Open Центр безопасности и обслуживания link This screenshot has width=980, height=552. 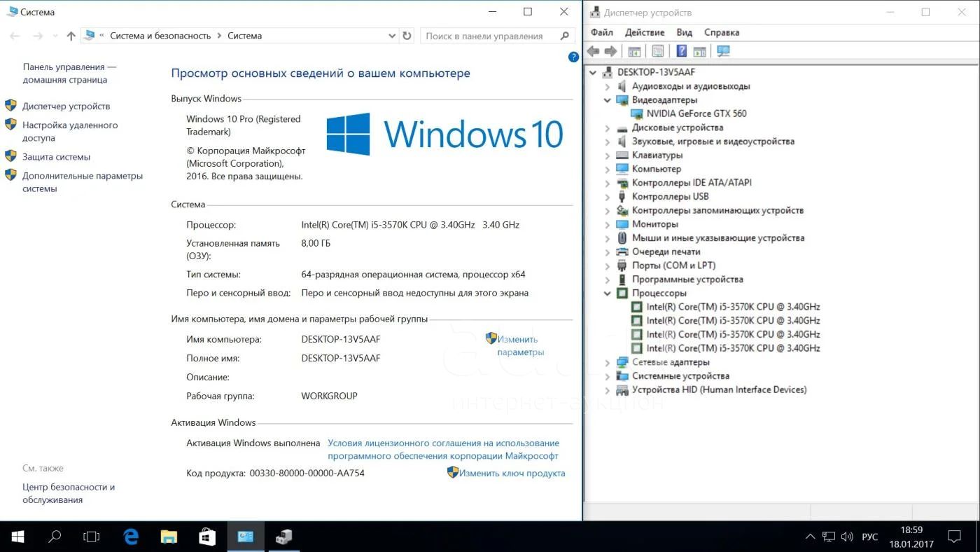pyautogui.click(x=69, y=493)
